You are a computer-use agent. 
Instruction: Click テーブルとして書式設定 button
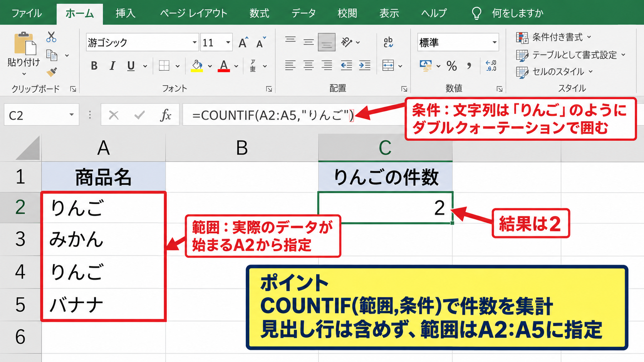(570, 55)
